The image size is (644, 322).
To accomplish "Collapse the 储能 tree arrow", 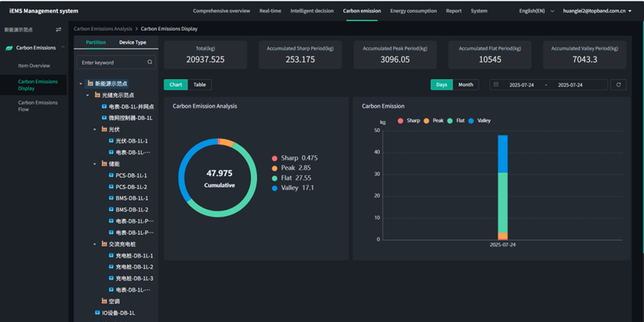I will pos(95,164).
